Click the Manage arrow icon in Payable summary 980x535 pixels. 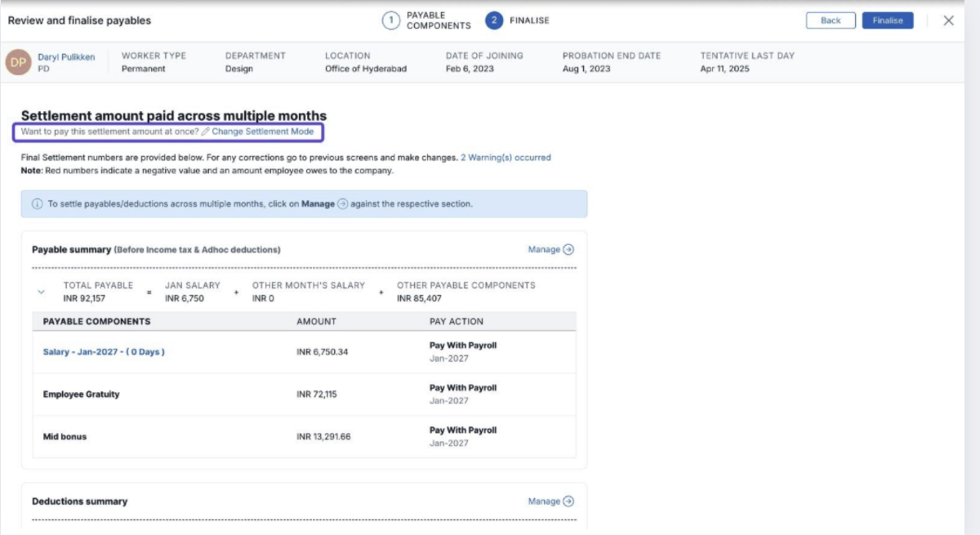tap(568, 250)
